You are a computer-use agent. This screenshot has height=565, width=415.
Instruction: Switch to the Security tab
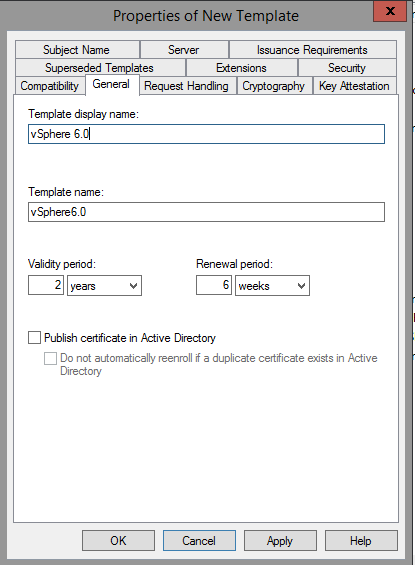coord(347,68)
